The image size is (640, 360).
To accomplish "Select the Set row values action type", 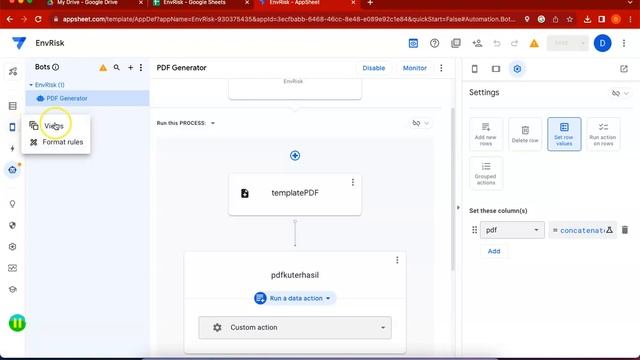I will coord(564,134).
